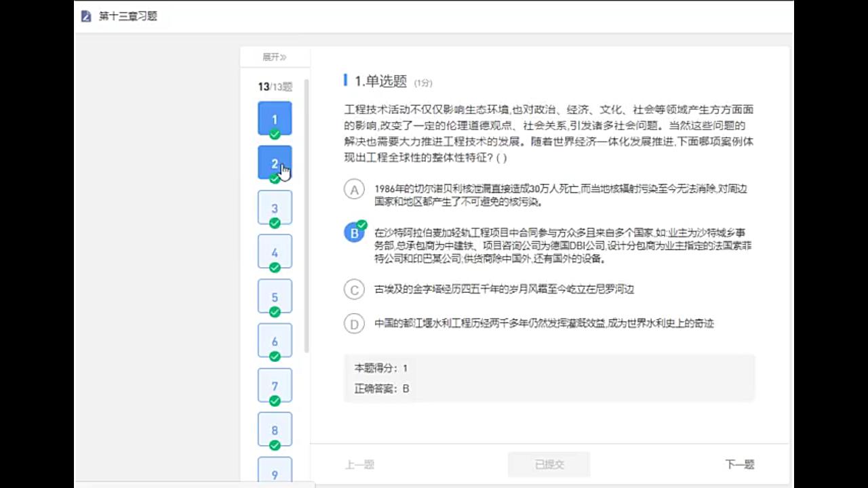Go to question 4 in the navigator
This screenshot has width=868, height=488.
(275, 252)
